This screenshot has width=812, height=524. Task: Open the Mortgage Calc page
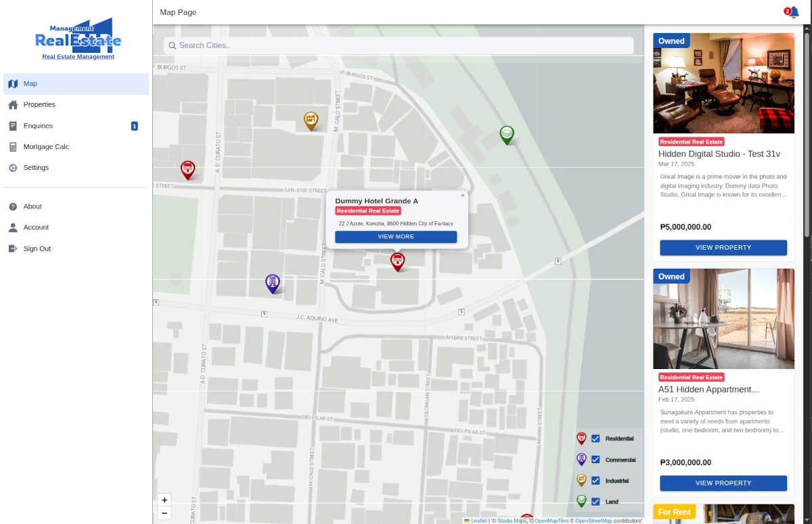[x=76, y=147]
